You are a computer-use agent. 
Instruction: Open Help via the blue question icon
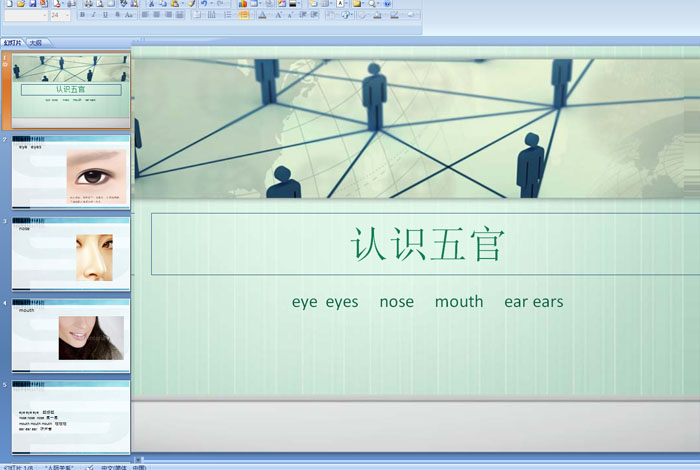[388, 4]
